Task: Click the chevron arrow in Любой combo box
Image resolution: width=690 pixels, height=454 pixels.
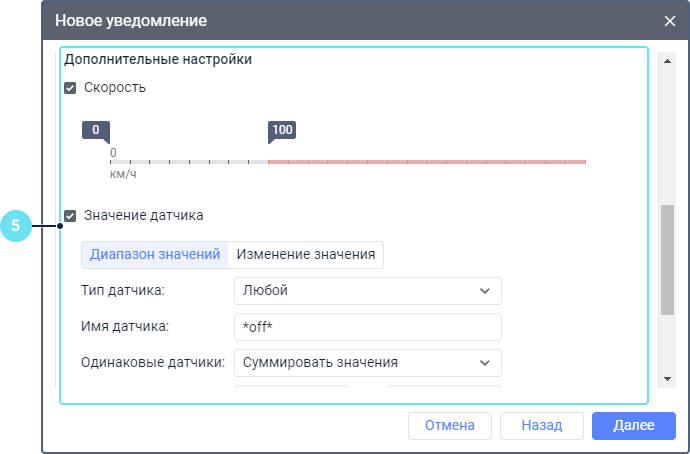Action: pyautogui.click(x=485, y=291)
